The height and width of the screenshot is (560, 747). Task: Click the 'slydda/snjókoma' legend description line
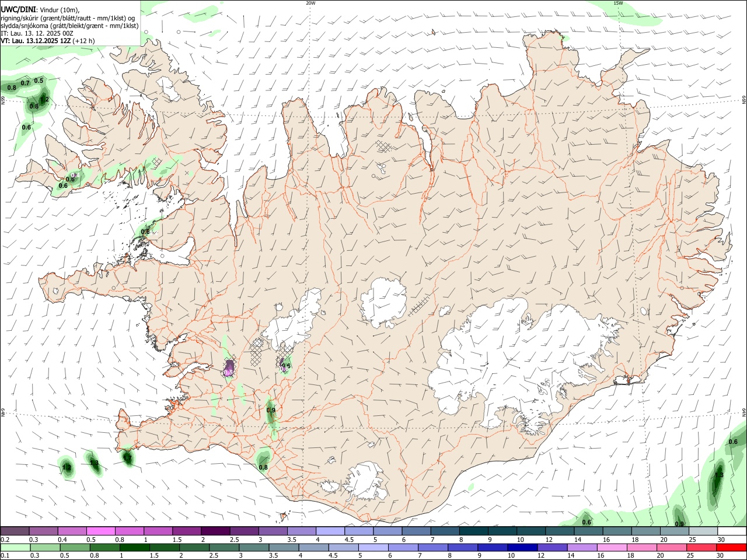tap(69, 26)
